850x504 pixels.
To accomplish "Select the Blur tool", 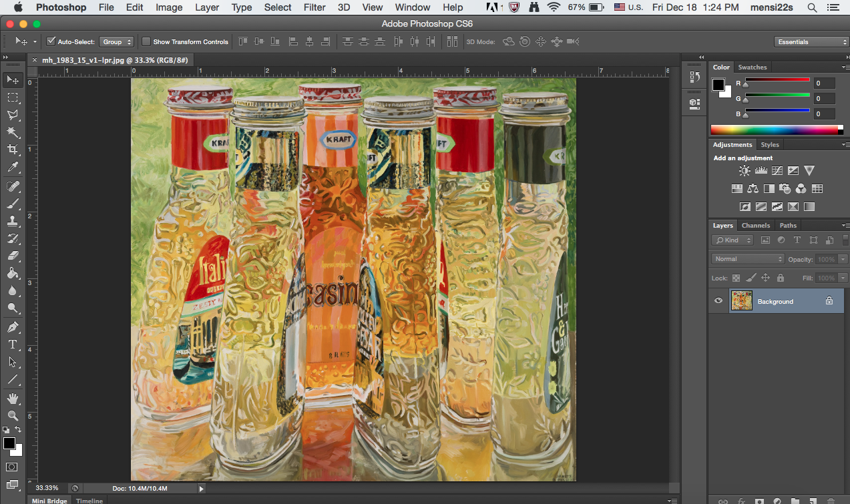I will [x=12, y=290].
